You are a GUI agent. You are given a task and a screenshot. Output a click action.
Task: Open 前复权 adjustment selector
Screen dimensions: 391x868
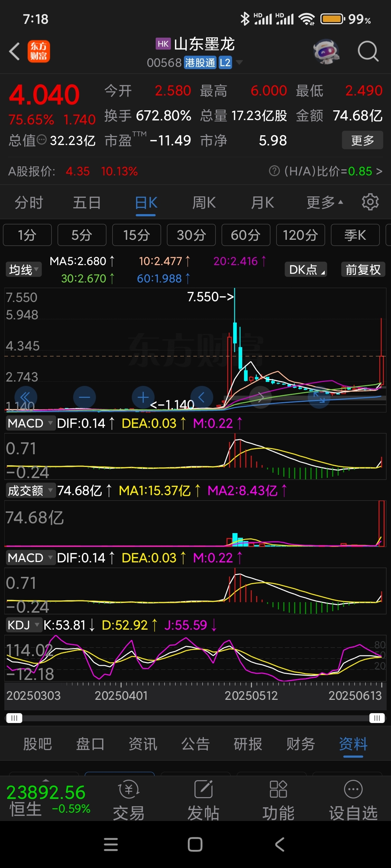point(363,269)
